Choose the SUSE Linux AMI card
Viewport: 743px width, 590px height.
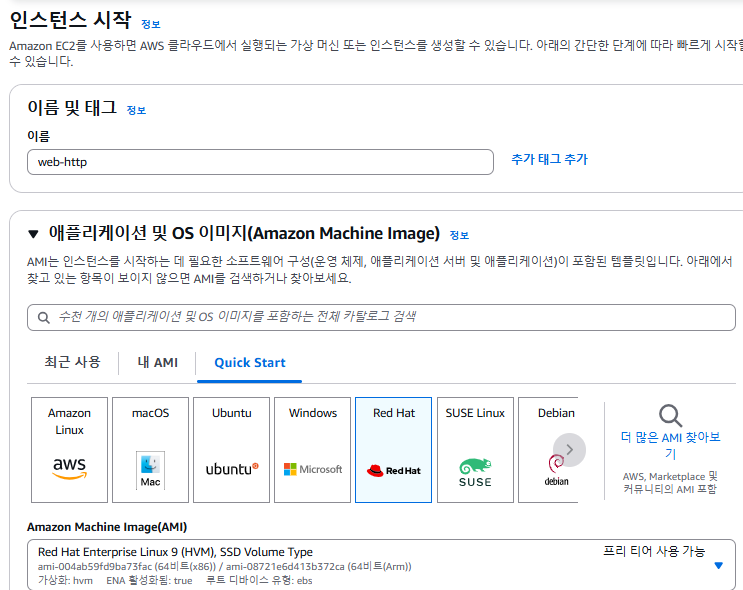[x=475, y=450]
